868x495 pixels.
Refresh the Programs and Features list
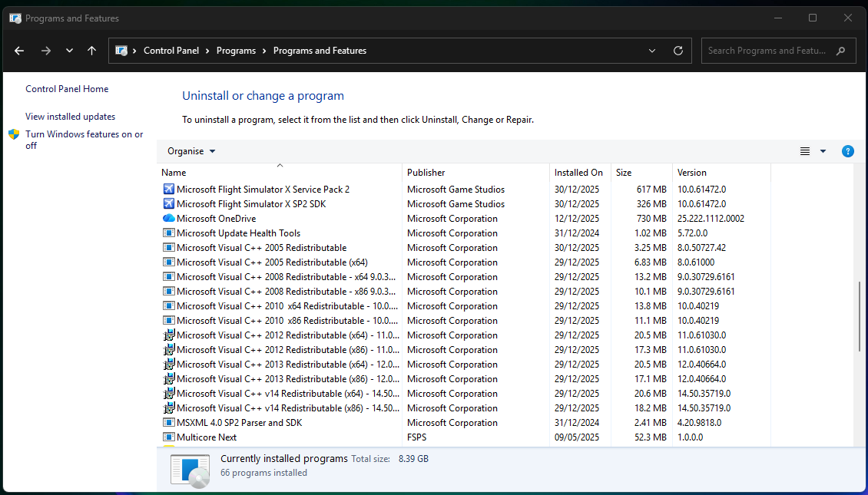(678, 51)
